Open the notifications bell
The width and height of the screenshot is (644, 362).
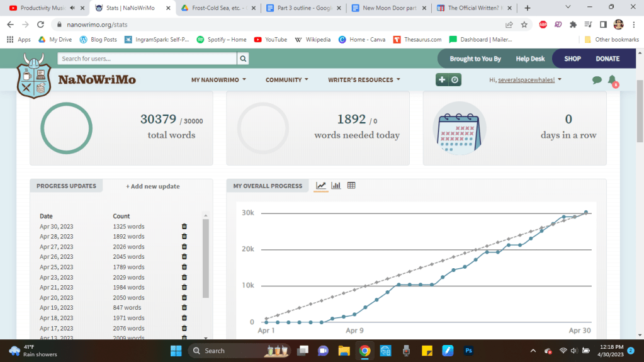pyautogui.click(x=612, y=80)
